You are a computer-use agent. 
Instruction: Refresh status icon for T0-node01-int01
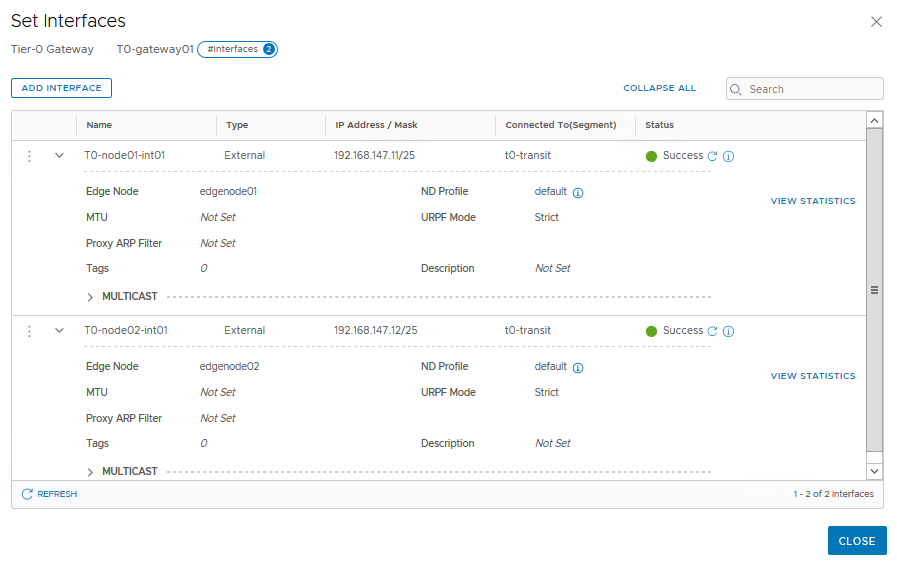pos(713,156)
